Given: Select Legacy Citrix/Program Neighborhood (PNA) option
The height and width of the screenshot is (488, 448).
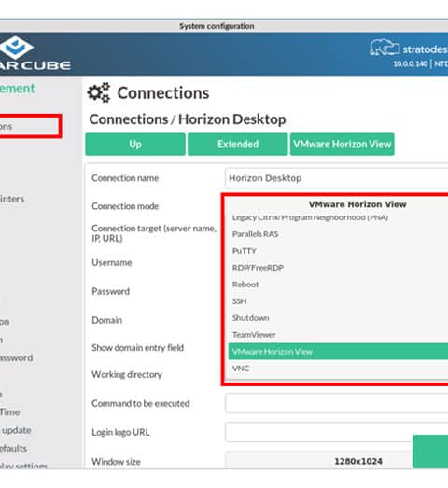Looking at the screenshot, I should tap(310, 217).
